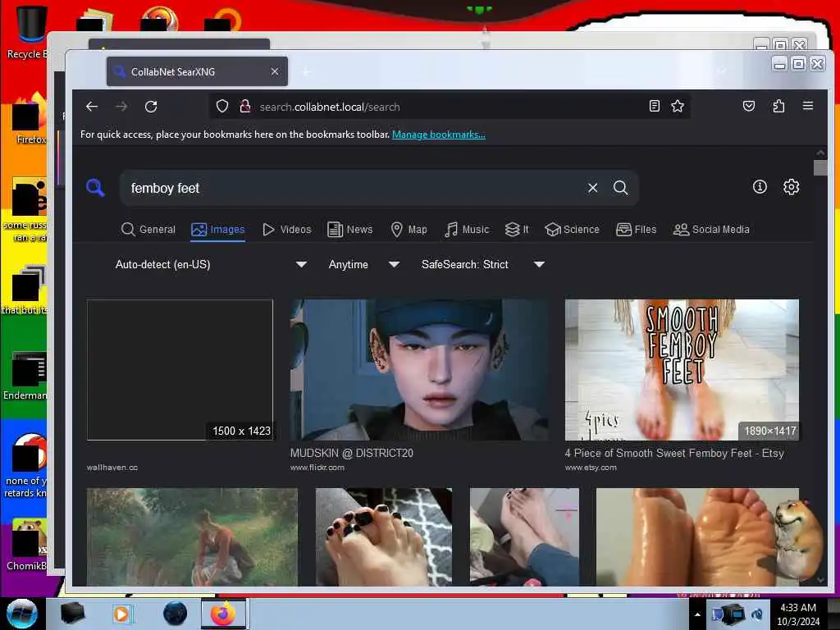
Task: Open the tracking protection shield icon
Action: (x=222, y=107)
